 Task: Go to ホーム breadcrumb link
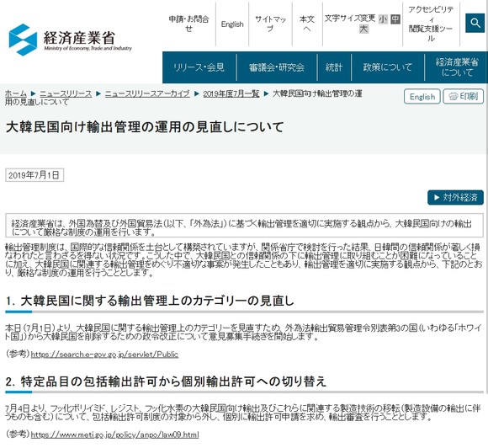click(16, 93)
